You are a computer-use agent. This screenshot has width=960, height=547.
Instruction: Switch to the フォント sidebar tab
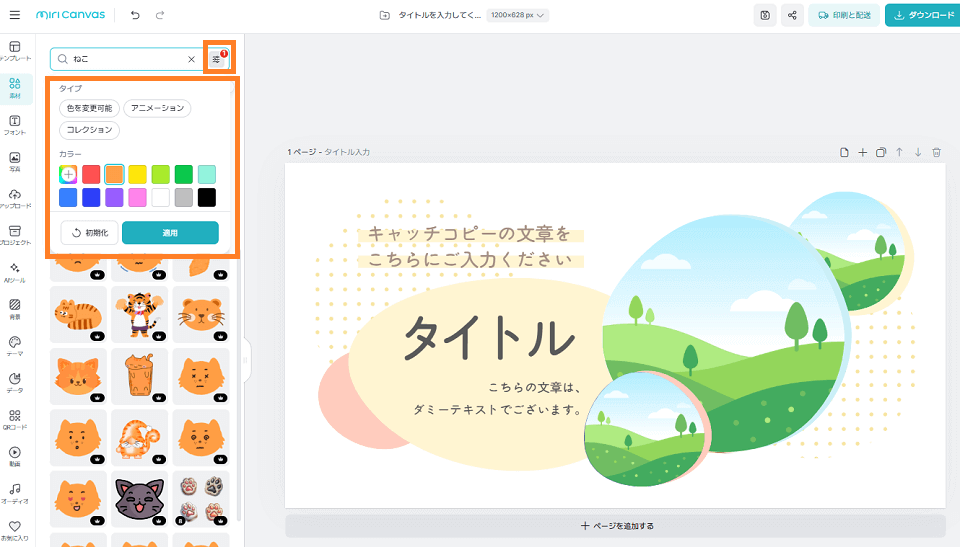point(15,126)
